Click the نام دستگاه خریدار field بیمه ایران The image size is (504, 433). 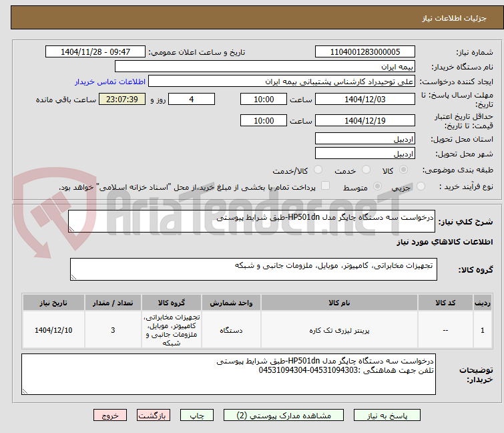tap(265, 66)
